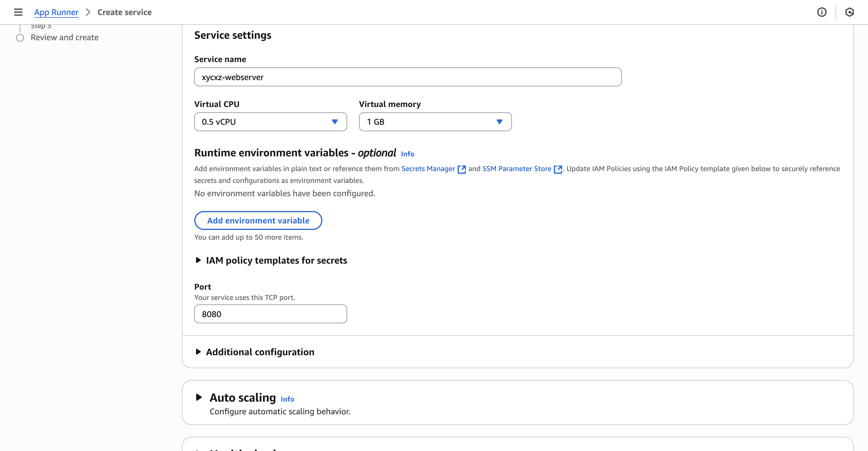868x451 pixels.
Task: Click the Port field showing 8080
Action: click(270, 314)
